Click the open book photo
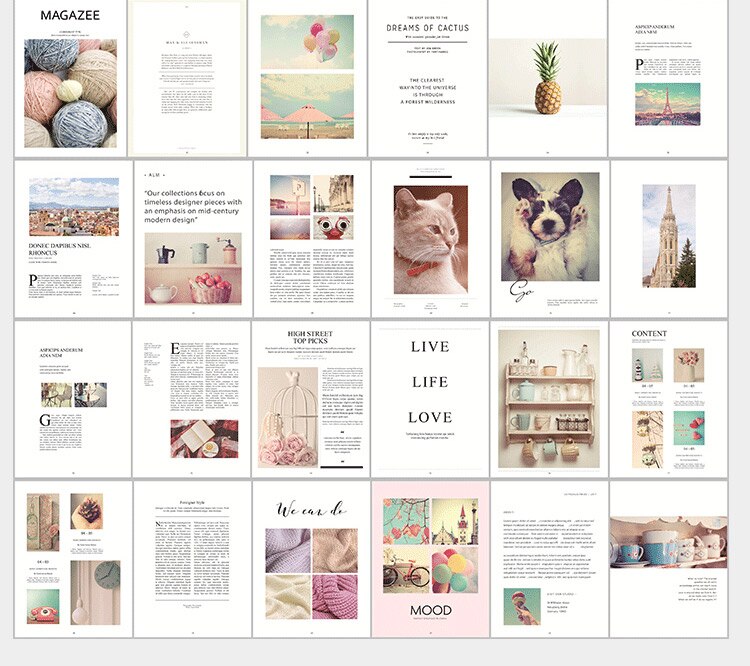This screenshot has height=666, width=750. [204, 439]
